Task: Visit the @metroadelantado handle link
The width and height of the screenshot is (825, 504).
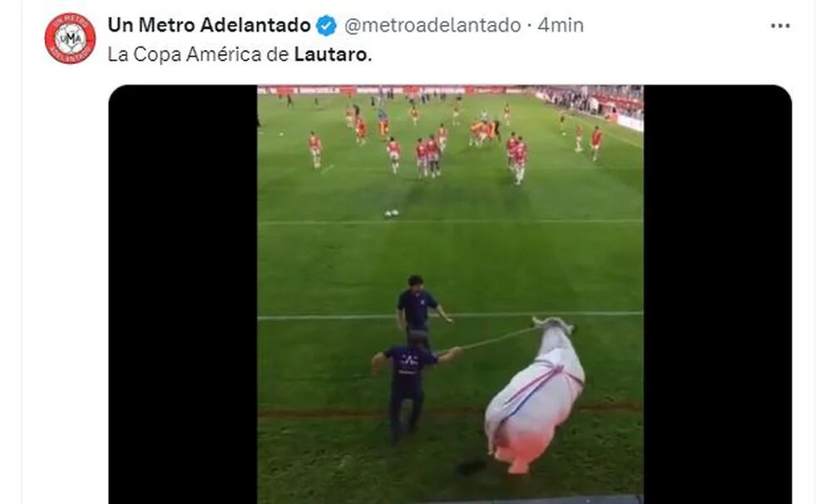Action: tap(432, 25)
